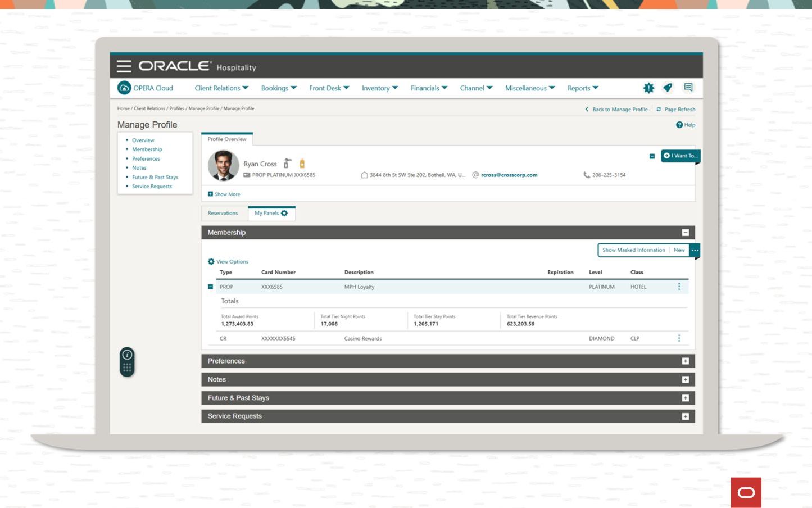This screenshot has height=508, width=812.
Task: Collapse the Membership panel
Action: [x=685, y=233]
